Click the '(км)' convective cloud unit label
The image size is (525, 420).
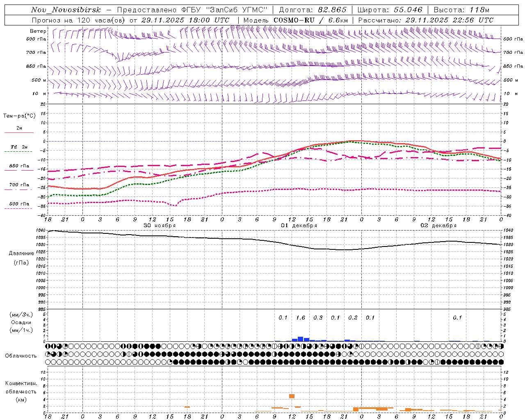[21, 399]
